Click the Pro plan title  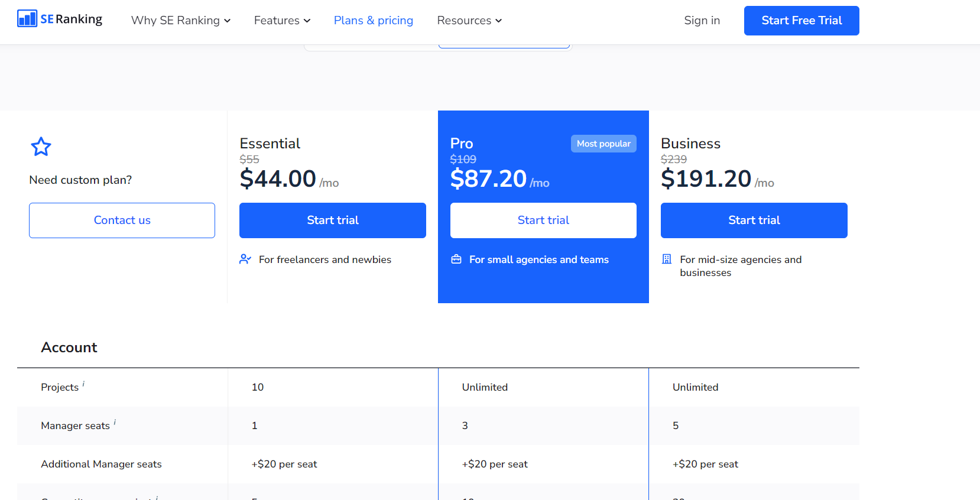point(462,144)
